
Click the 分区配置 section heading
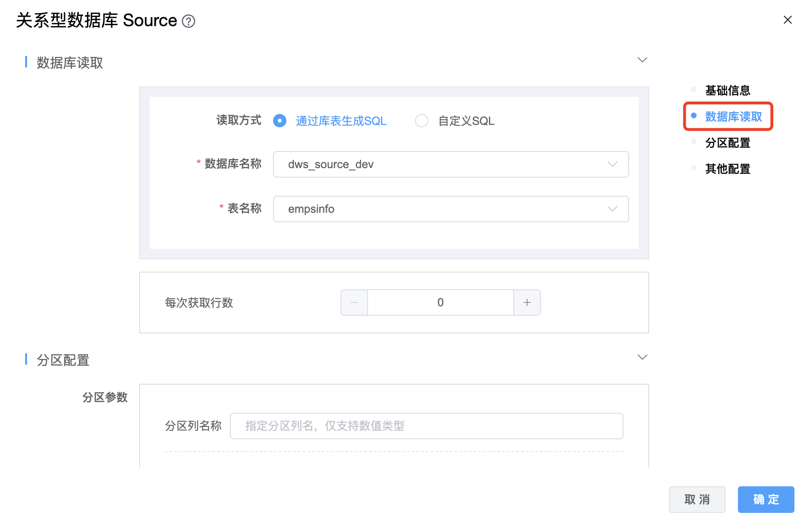click(x=63, y=360)
